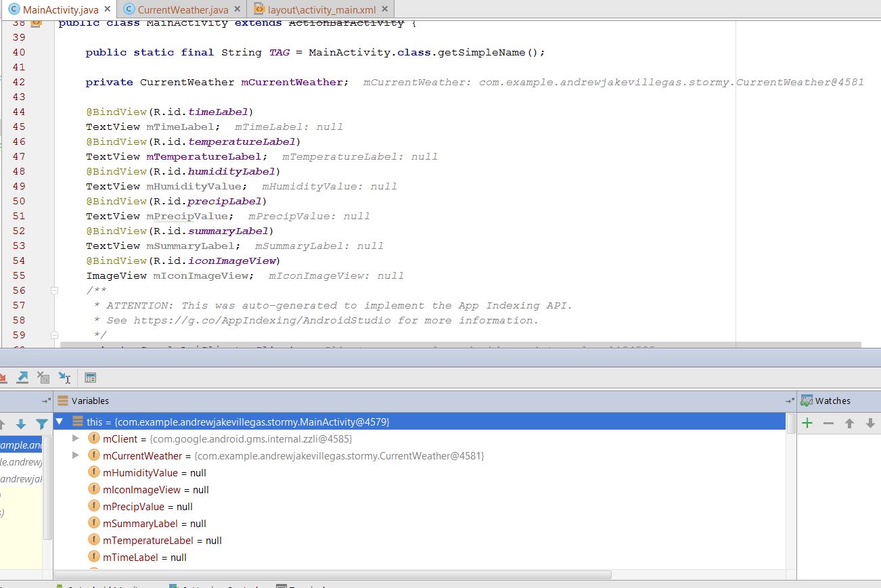The image size is (881, 588).
Task: Click the field icon next to mHumidityValue
Action: 94,472
